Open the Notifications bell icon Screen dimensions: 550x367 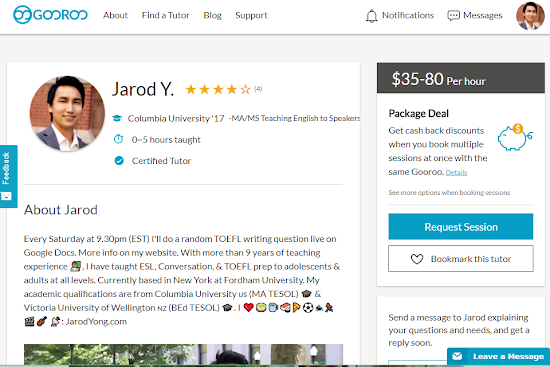click(x=371, y=16)
